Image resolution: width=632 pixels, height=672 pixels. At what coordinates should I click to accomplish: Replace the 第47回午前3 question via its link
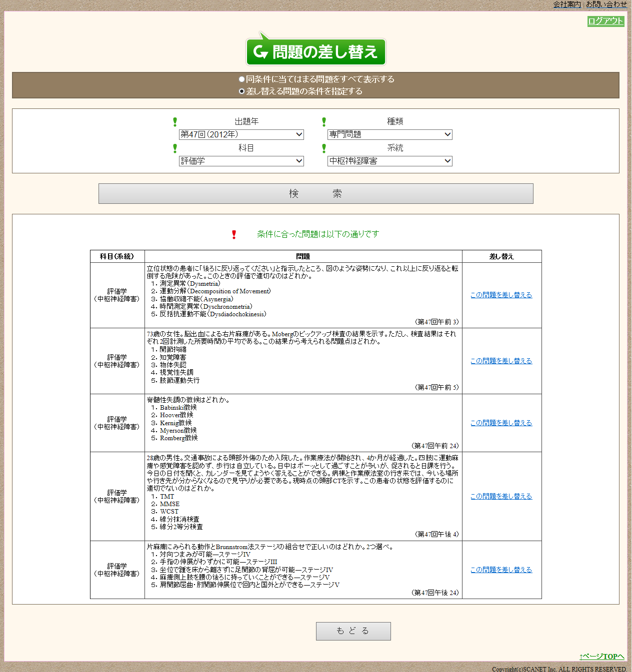pyautogui.click(x=501, y=295)
